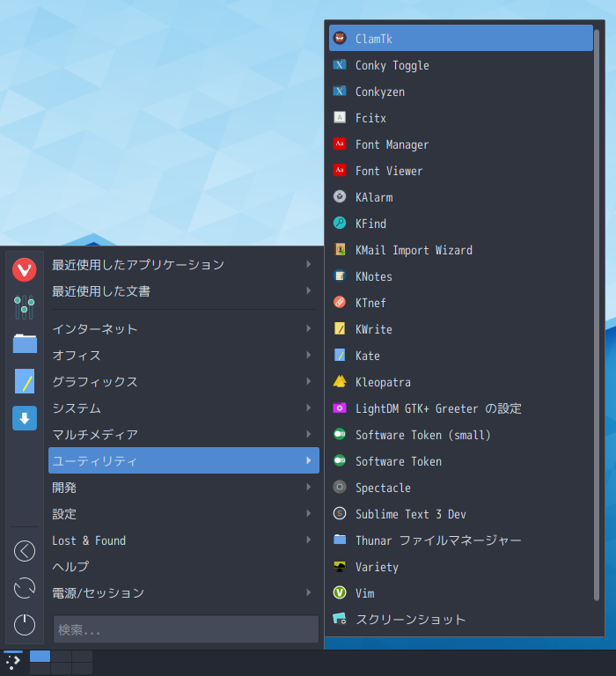Launch text editor icon in sidebar
Screen dimensions: 616x676
(25, 381)
